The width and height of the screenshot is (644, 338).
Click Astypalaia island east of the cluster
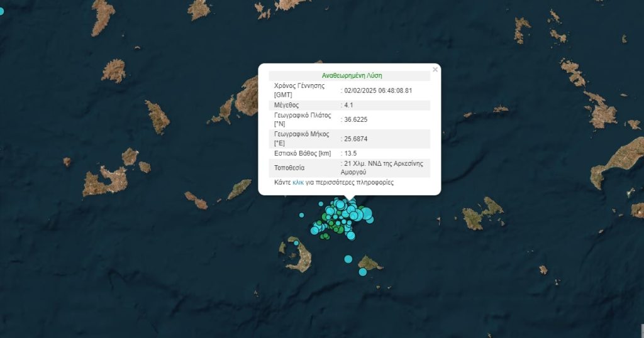pos(481,215)
